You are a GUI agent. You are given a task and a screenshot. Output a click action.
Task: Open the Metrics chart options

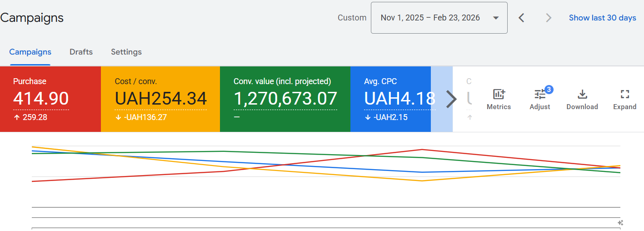pos(499,99)
